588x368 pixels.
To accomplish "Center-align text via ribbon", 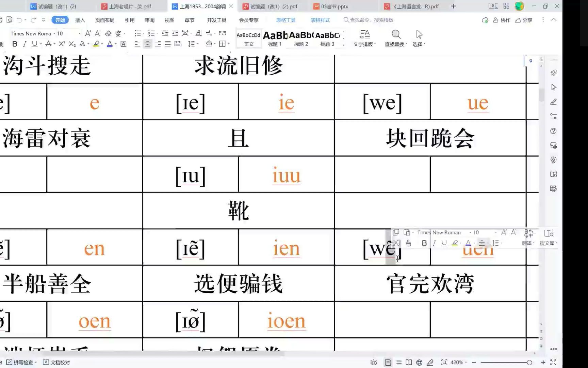I will point(147,44).
